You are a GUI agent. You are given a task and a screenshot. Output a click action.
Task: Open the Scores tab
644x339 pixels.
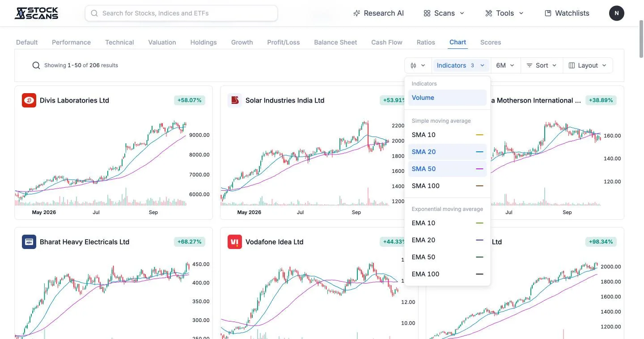tap(491, 42)
